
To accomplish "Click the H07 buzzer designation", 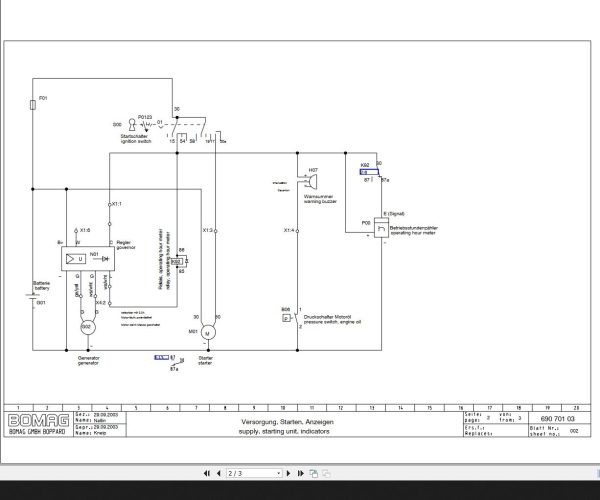I will [313, 170].
